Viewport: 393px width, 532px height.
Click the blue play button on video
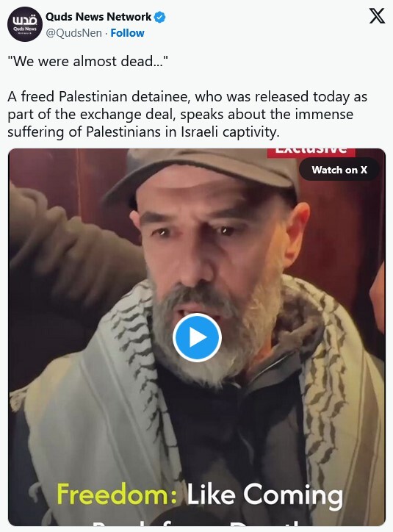click(197, 337)
